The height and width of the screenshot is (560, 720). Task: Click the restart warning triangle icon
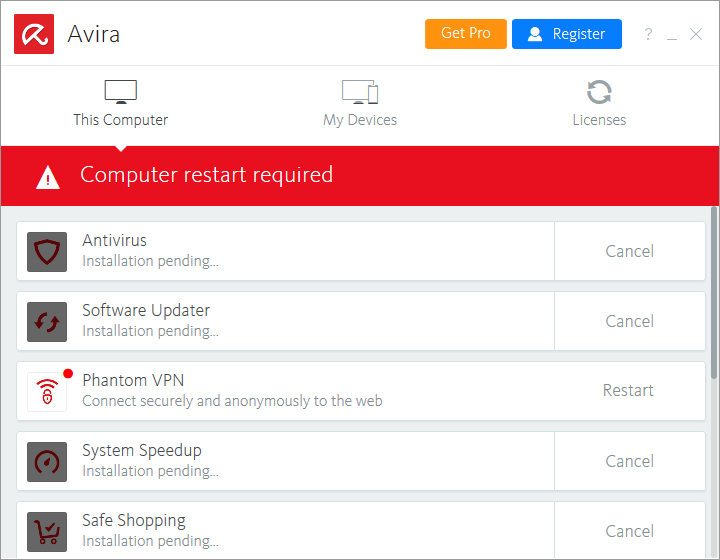[x=48, y=177]
